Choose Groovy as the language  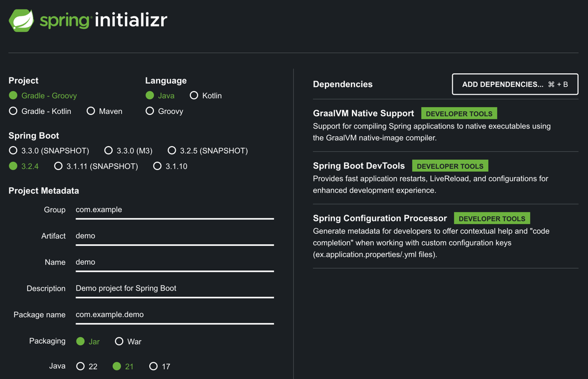pyautogui.click(x=150, y=111)
